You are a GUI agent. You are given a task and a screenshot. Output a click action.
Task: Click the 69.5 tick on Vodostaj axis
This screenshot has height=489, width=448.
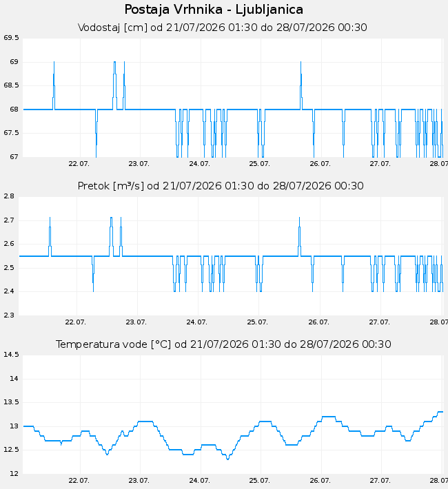coord(11,38)
